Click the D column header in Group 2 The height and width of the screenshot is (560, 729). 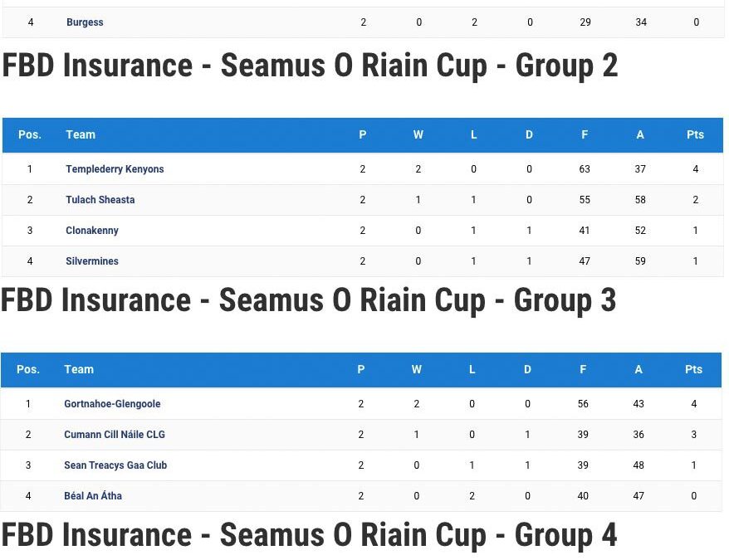pyautogui.click(x=529, y=134)
